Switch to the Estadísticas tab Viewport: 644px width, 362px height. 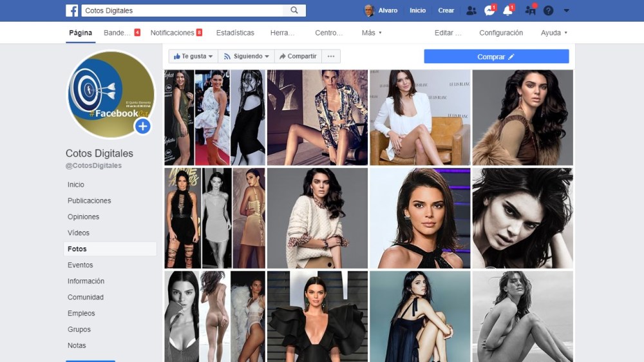235,33
